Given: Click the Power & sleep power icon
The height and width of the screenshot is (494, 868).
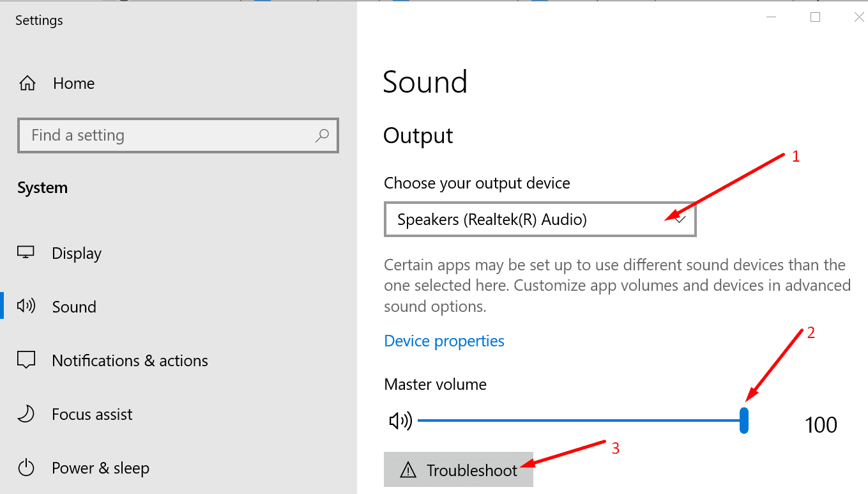Looking at the screenshot, I should (x=26, y=468).
